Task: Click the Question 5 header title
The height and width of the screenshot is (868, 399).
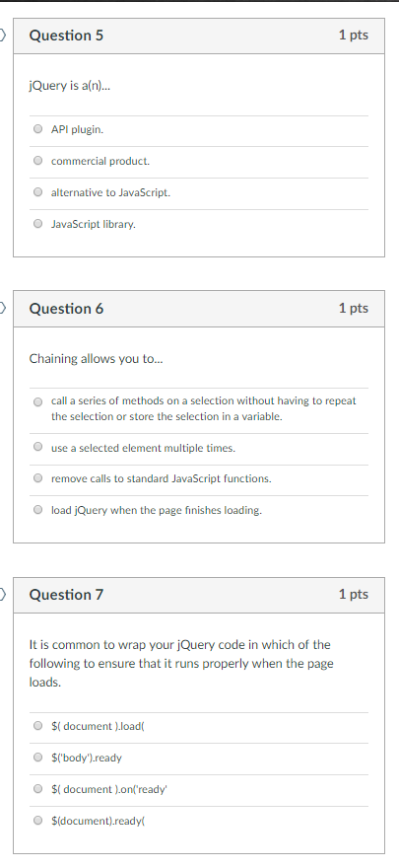Action: [x=66, y=36]
